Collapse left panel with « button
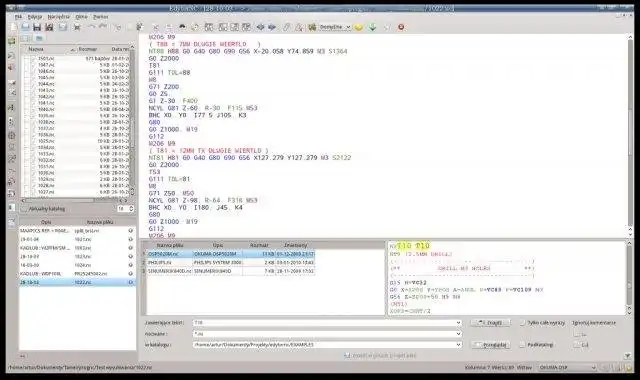 click(x=23, y=356)
